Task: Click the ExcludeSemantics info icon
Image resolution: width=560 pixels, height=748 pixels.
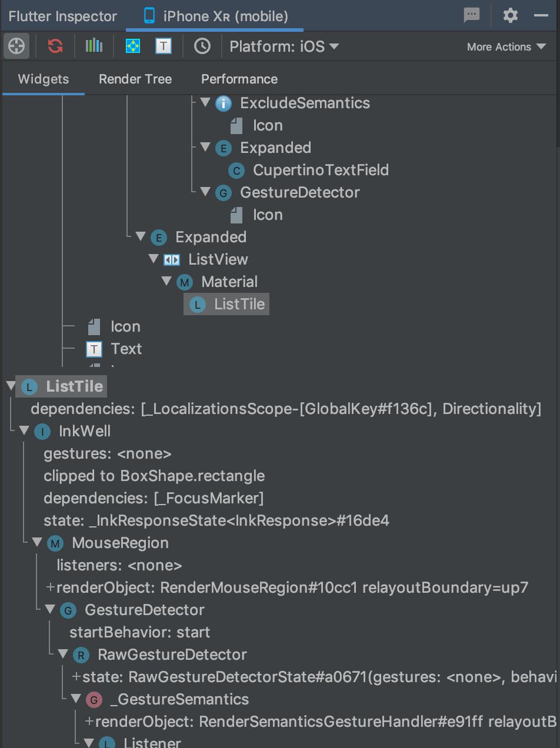Action: pos(224,103)
